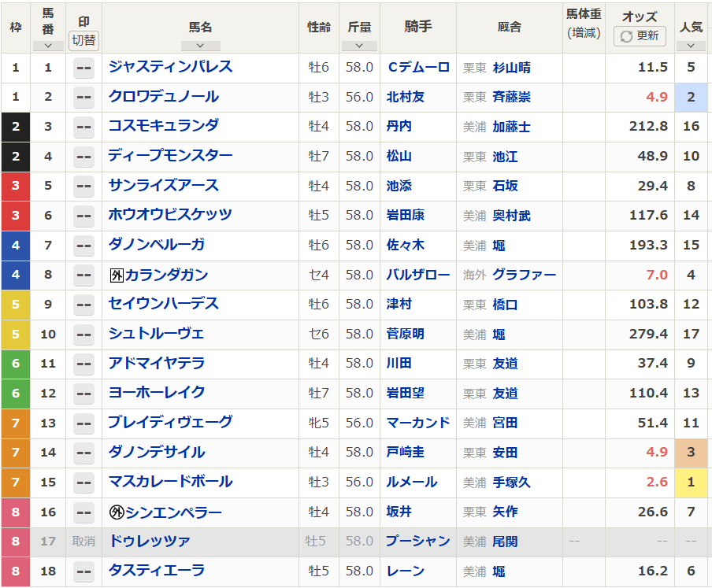Click the red odds 2.6 value
Screen dimensions: 712x588
coord(655,482)
